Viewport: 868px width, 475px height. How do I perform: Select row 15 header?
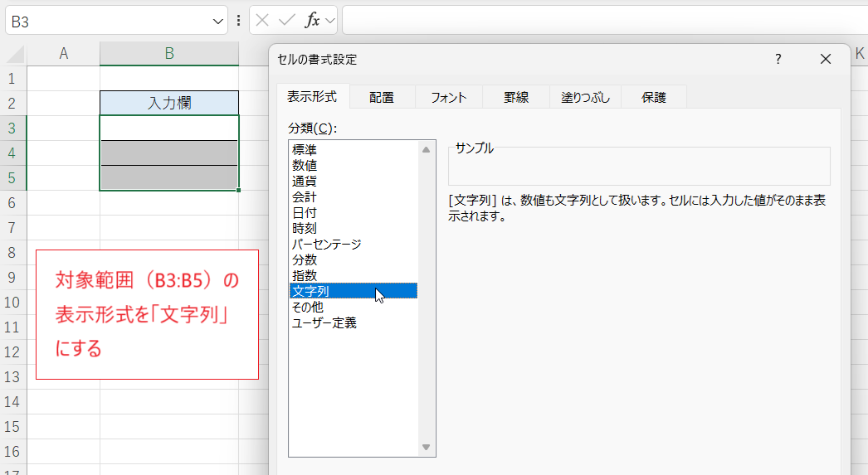point(12,427)
